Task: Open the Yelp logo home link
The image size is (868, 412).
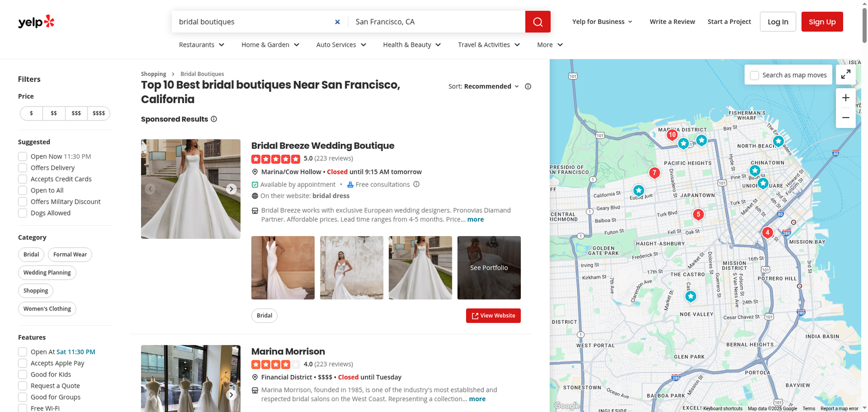Action: point(36,22)
